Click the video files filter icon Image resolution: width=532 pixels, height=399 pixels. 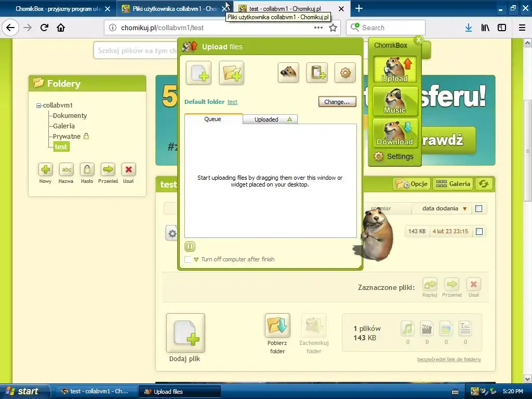coord(427,328)
